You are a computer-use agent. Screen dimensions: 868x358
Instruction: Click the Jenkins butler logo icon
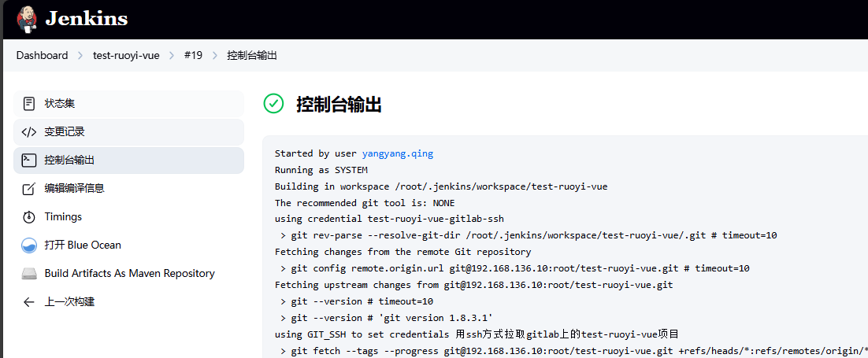coord(27,20)
